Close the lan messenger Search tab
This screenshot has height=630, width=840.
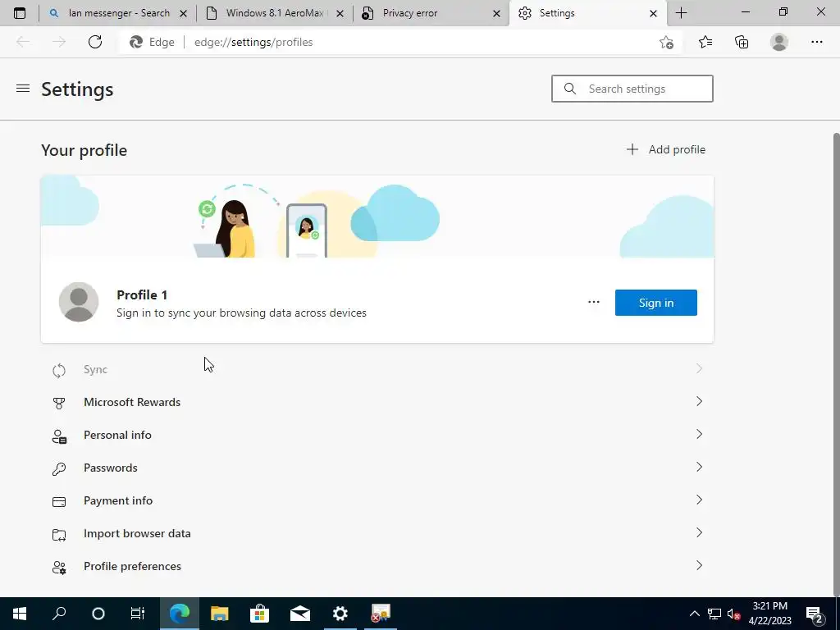[x=183, y=13]
